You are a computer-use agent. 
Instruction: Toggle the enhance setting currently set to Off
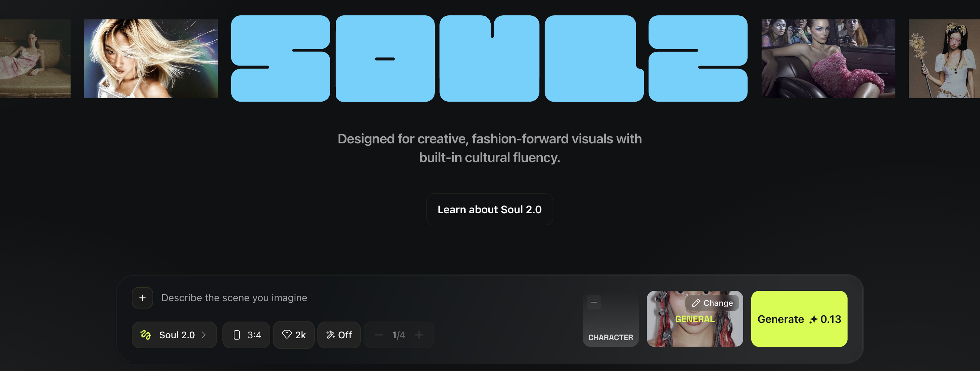pyautogui.click(x=339, y=335)
